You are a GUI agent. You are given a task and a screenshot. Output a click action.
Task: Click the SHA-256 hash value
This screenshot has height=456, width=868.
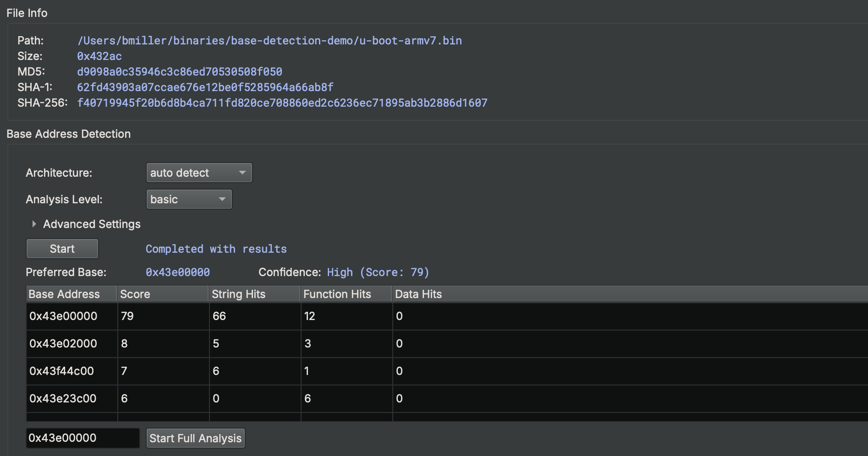point(282,103)
